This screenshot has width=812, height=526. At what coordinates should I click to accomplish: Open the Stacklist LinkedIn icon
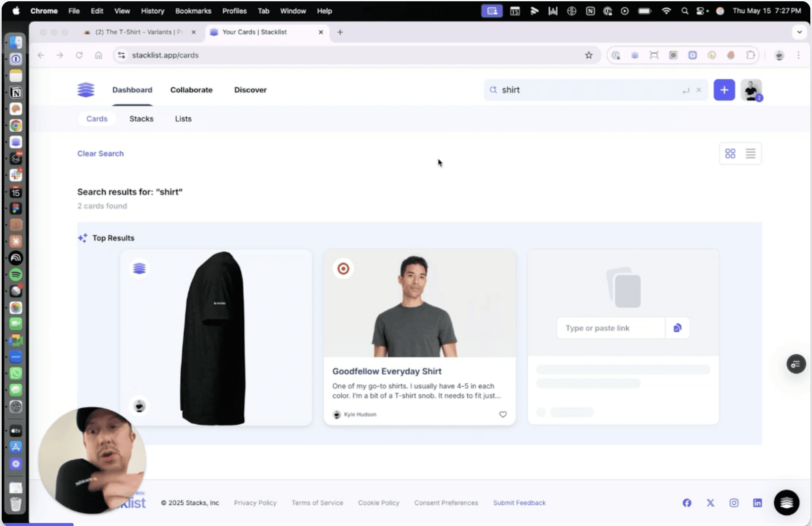pyautogui.click(x=757, y=503)
